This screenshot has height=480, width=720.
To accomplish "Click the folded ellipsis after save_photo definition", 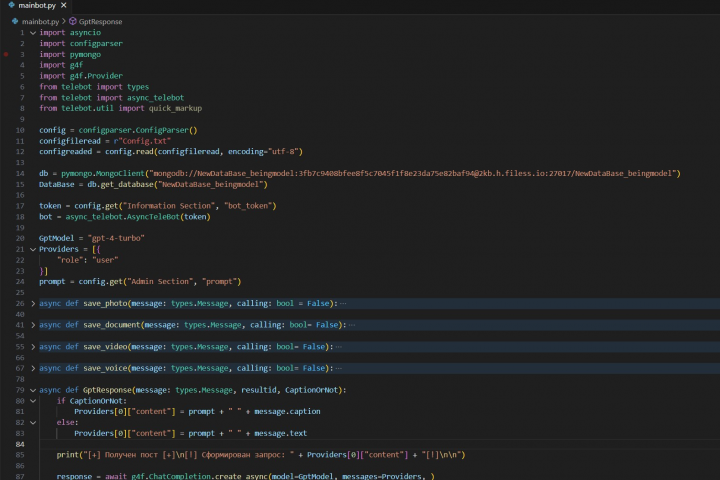I will (x=343, y=304).
